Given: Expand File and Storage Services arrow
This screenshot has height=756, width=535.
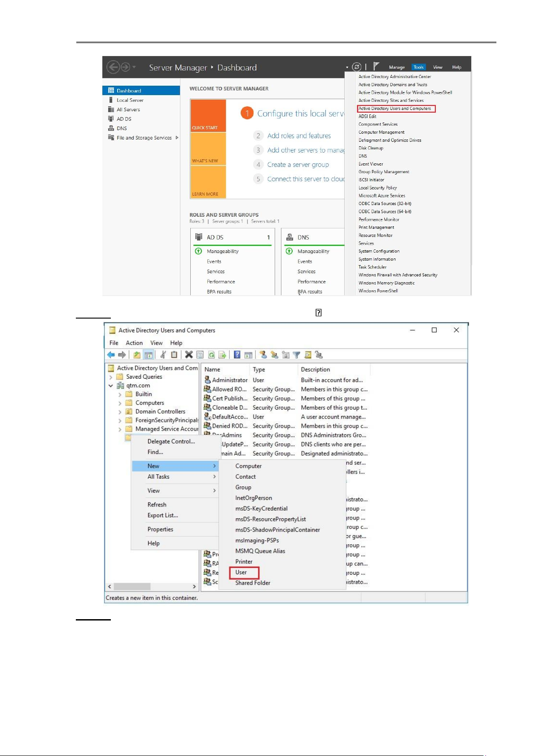Looking at the screenshot, I should click(177, 137).
